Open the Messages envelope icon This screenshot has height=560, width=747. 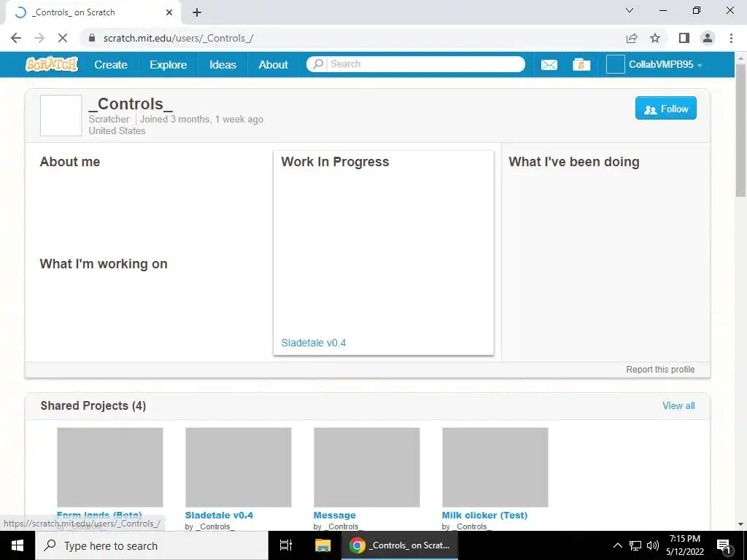tap(549, 64)
